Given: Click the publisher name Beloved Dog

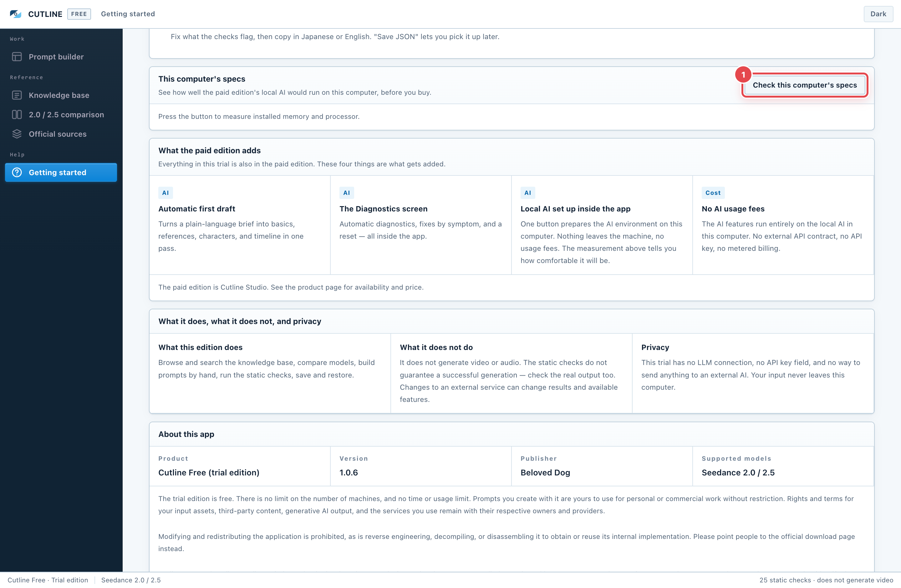Looking at the screenshot, I should coord(545,473).
